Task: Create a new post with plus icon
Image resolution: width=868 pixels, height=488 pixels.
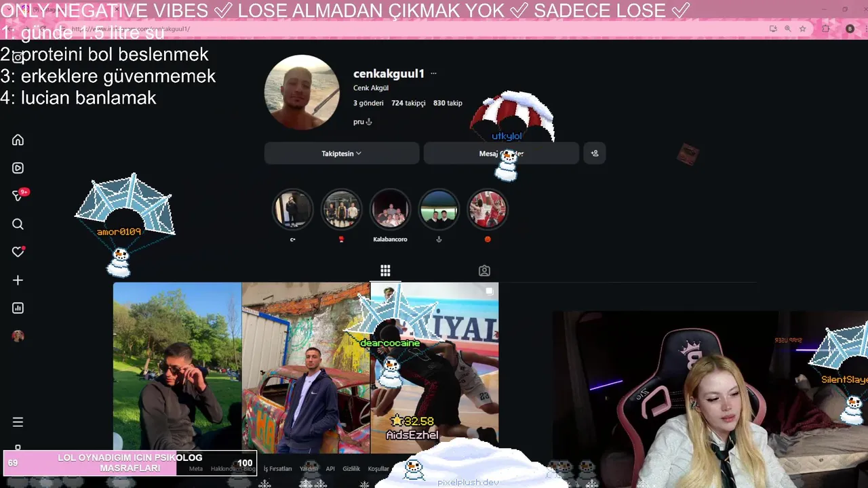Action: (x=18, y=280)
